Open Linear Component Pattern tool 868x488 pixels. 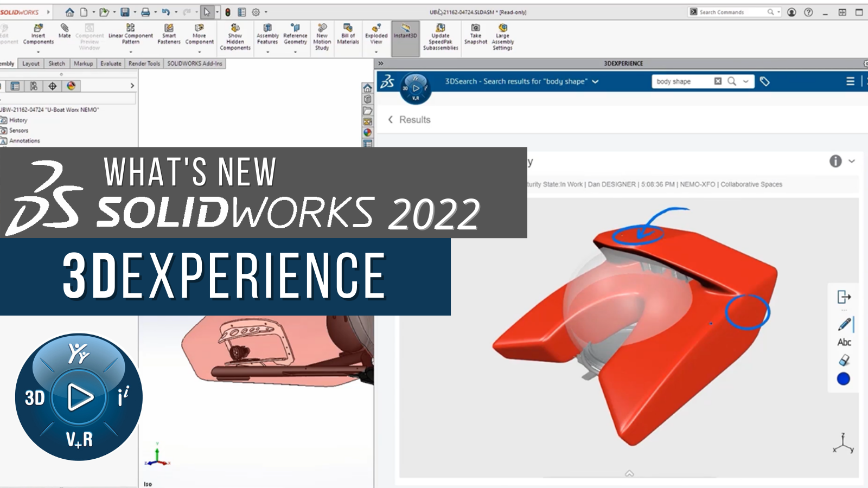pos(130,34)
